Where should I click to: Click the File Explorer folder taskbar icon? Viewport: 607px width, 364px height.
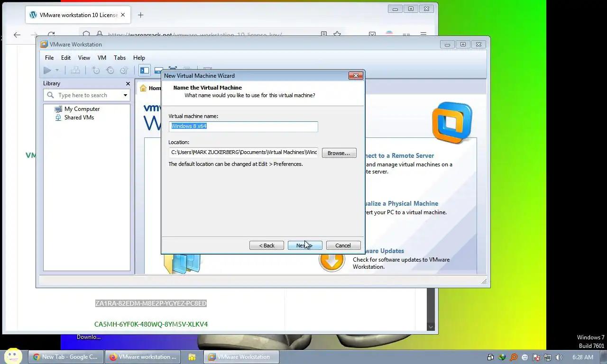[192, 357]
